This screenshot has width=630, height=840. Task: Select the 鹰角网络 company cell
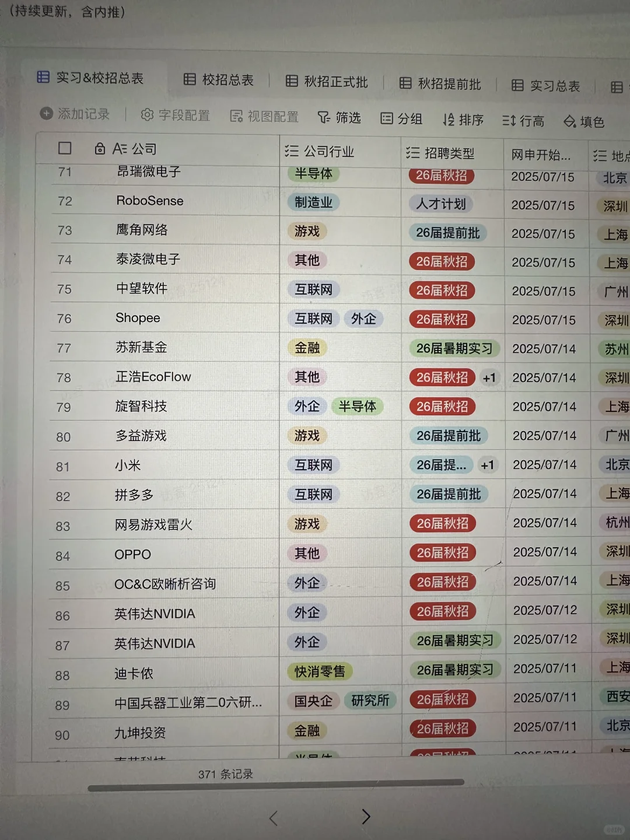coord(142,230)
